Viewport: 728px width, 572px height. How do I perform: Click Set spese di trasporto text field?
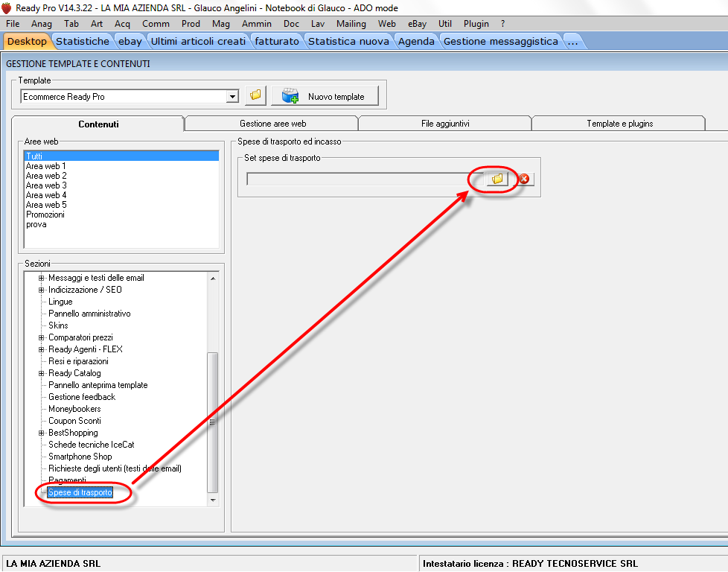point(365,179)
